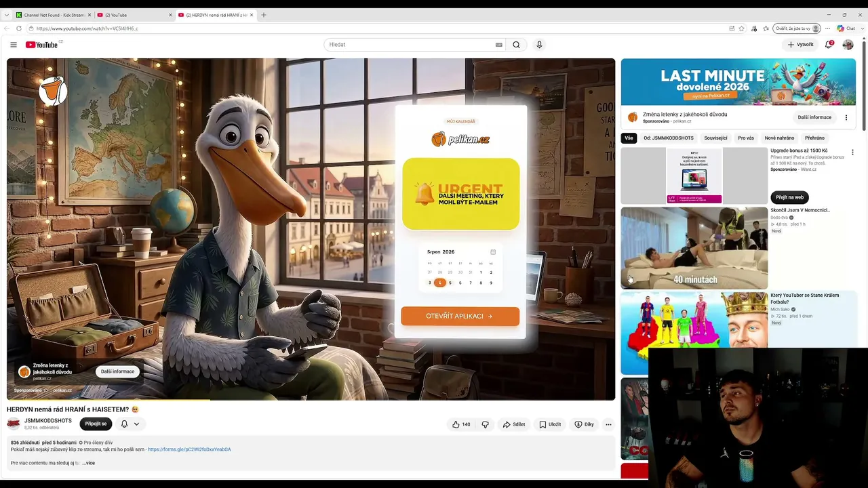Expand the description with ...více
868x488 pixels.
[x=88, y=463]
